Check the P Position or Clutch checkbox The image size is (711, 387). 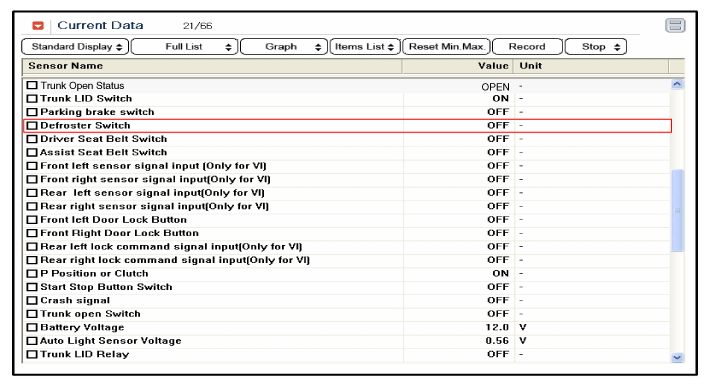32,274
